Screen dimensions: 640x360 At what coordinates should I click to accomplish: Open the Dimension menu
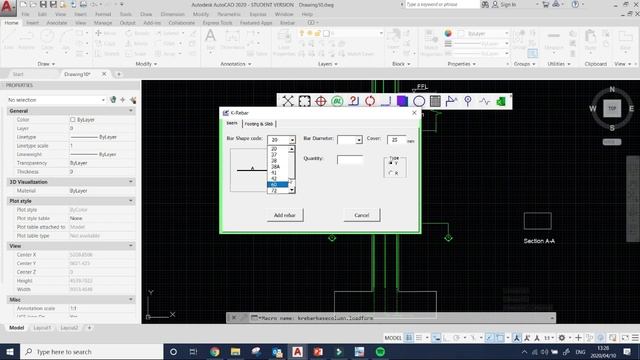tap(172, 14)
